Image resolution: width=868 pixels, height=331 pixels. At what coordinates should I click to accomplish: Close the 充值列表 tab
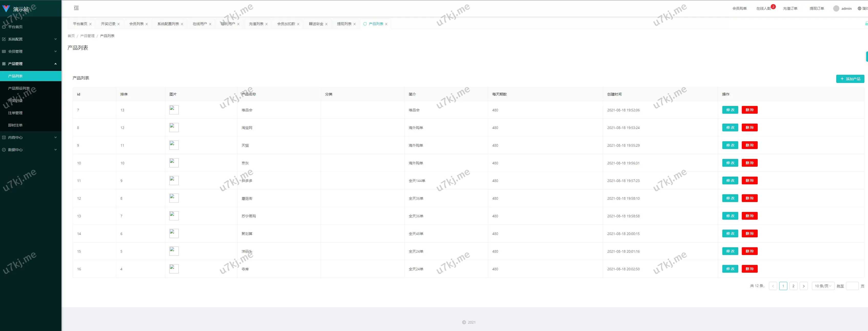(x=266, y=24)
